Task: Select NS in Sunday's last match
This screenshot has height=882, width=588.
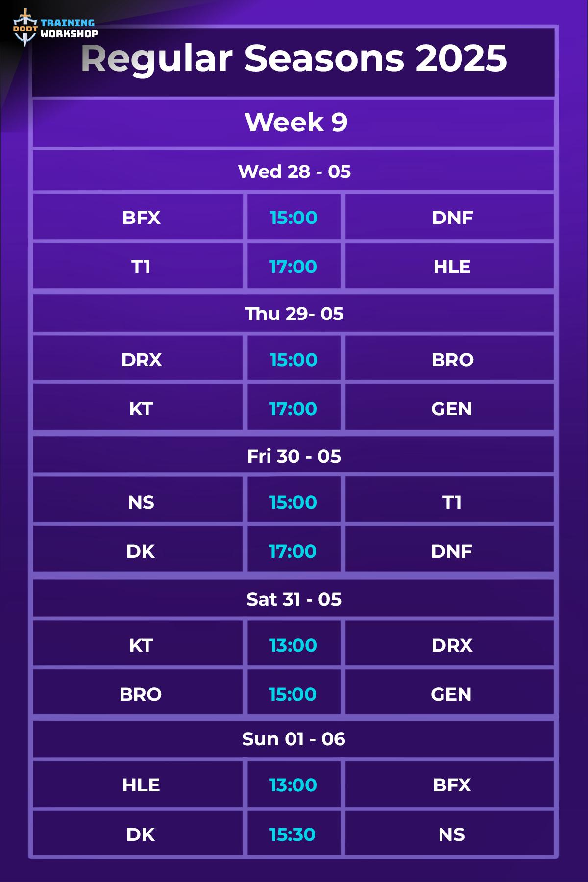Action: (451, 834)
